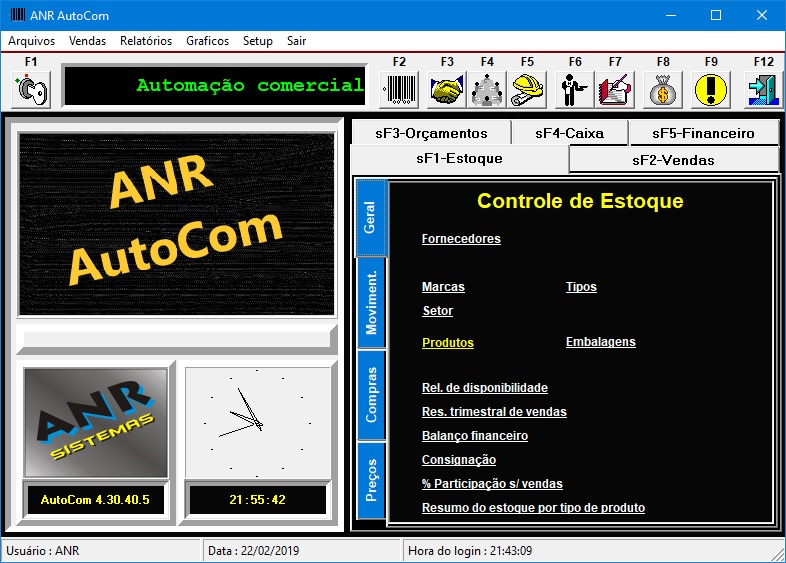Select the Moviment. vertical tab
This screenshot has width=786, height=563.
(371, 303)
